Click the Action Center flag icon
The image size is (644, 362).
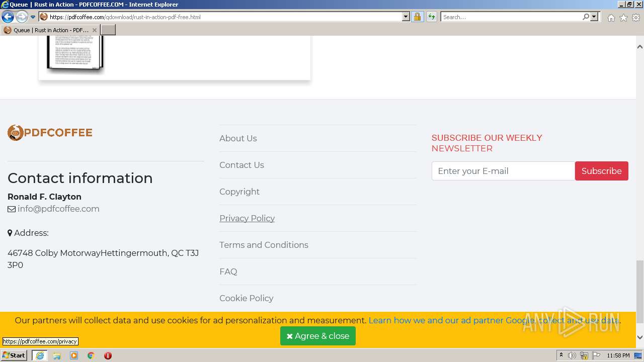[596, 355]
